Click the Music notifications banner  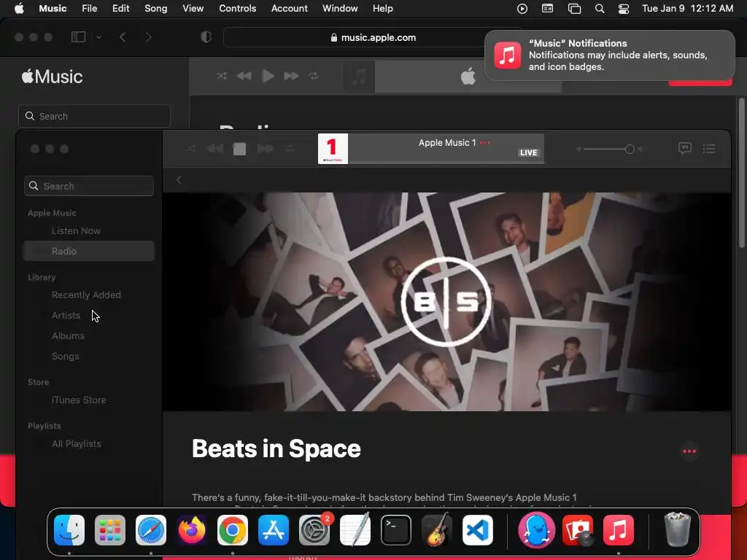609,55
